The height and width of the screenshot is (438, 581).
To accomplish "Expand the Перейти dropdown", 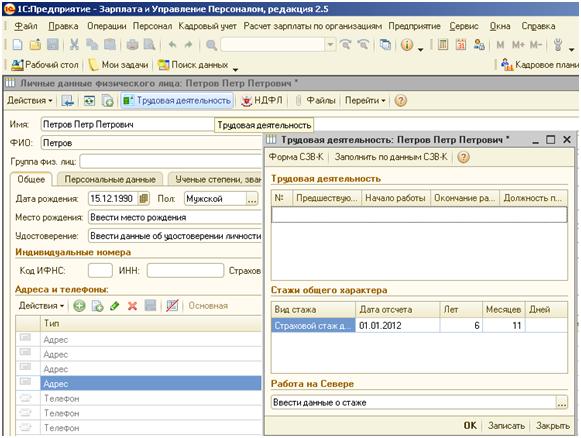I will pyautogui.click(x=365, y=100).
